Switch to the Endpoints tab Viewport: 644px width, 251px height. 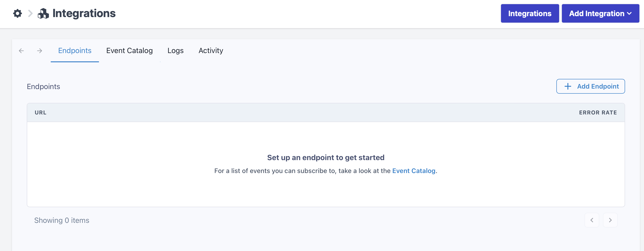(x=75, y=51)
